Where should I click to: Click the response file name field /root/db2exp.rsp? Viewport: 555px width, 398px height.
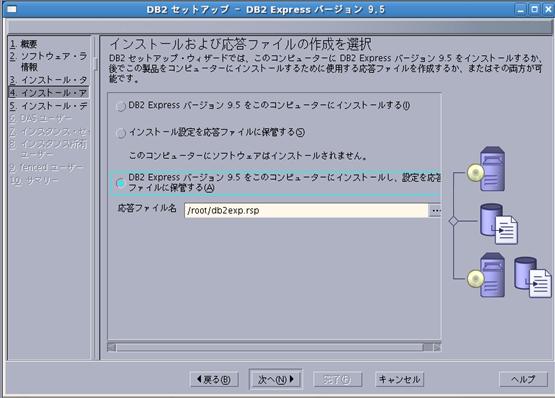tap(306, 211)
